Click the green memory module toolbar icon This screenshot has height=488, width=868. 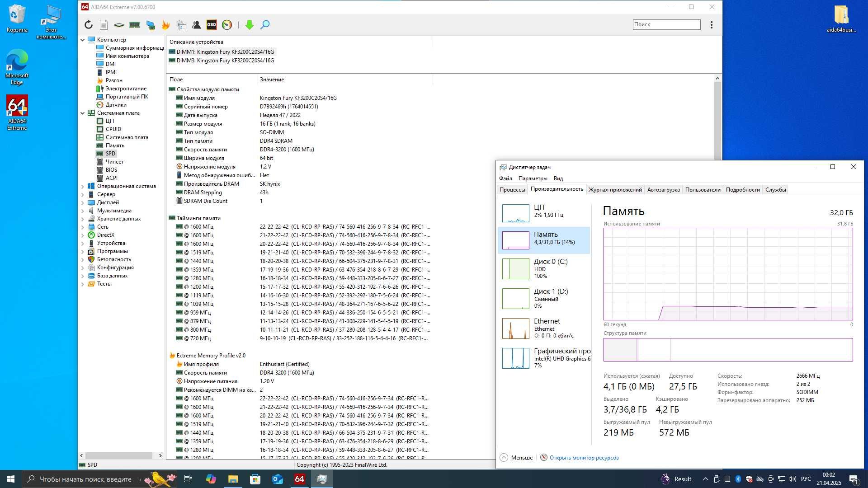pos(134,25)
